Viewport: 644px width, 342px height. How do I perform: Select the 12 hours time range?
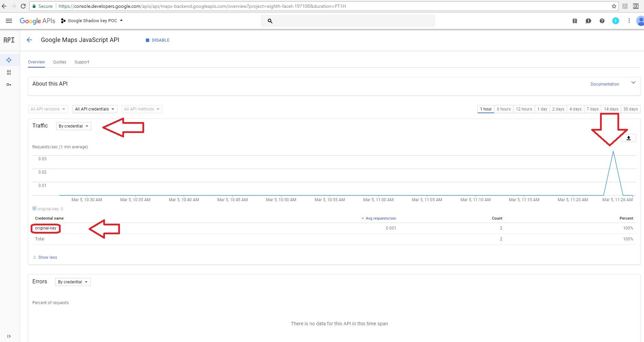coord(524,109)
